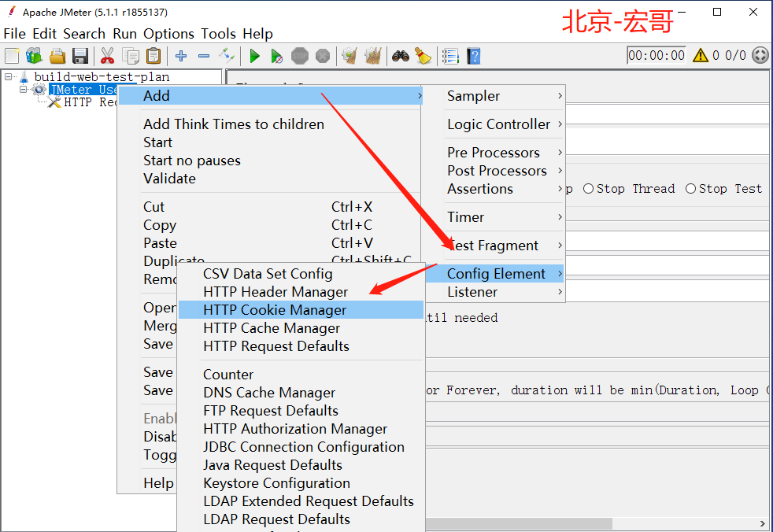This screenshot has height=532, width=773.
Task: Expand the Assertions submenu
Action: pyautogui.click(x=504, y=189)
